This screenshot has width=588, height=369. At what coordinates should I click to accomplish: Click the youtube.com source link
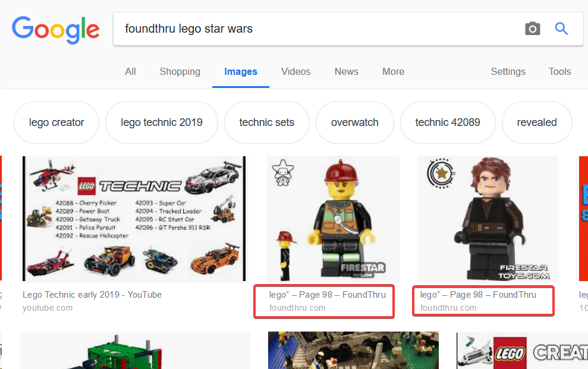(48, 308)
